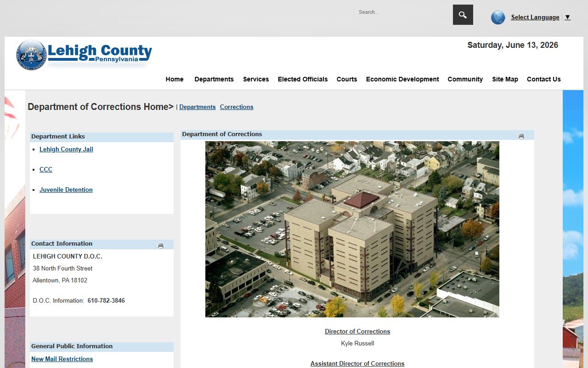The image size is (588, 368).
Task: Follow the Corrections breadcrumb link
Action: [237, 107]
